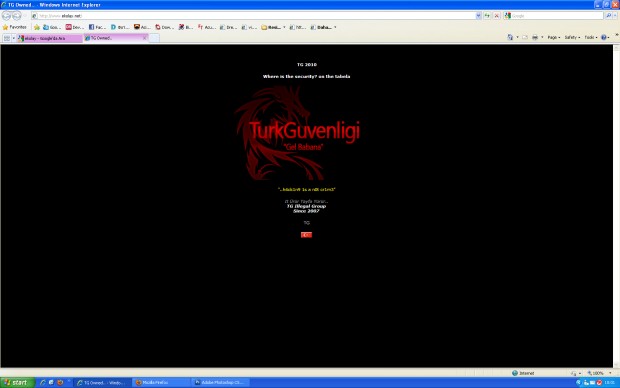Click the green Refresh button
620x388 pixels.
coord(487,16)
